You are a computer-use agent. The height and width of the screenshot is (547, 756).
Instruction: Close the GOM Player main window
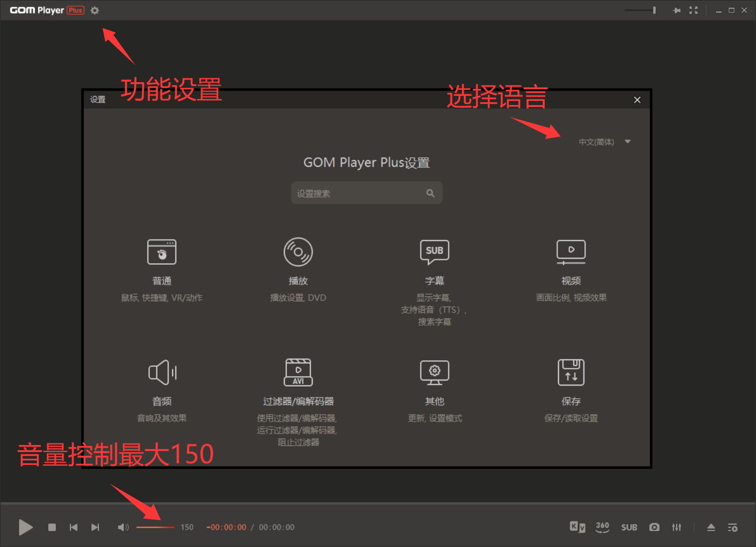744,10
